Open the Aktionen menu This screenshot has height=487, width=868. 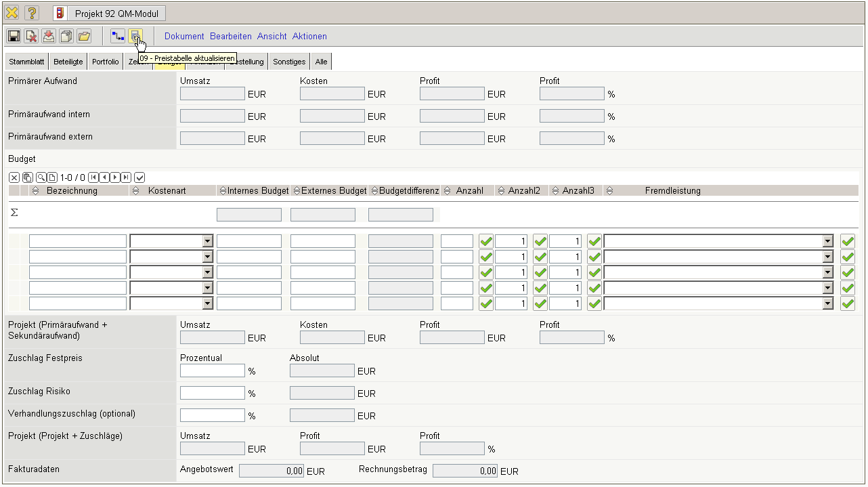point(309,36)
